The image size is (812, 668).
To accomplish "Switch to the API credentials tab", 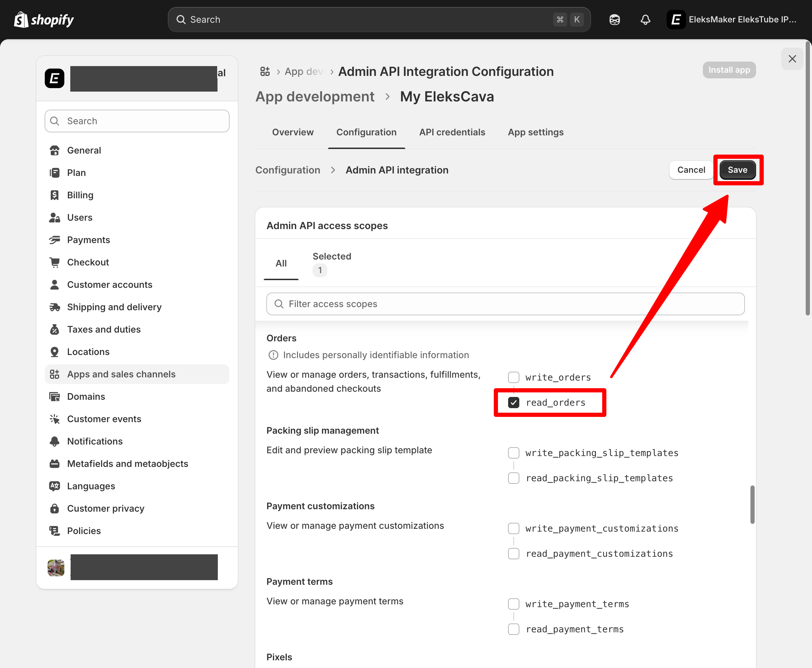I will (x=452, y=132).
